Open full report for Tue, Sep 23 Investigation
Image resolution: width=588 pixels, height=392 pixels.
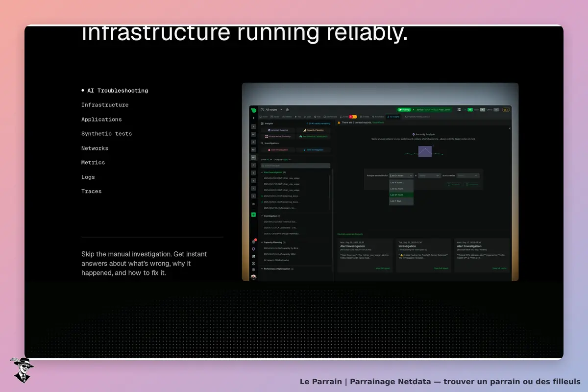441,269
